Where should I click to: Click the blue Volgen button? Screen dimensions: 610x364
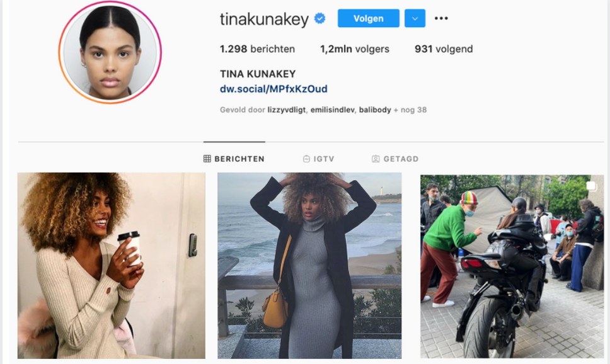click(x=369, y=18)
